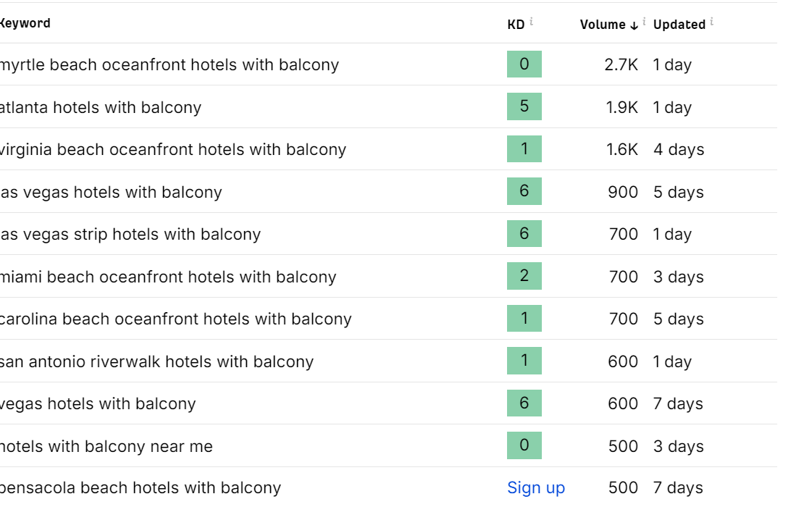Click KD badge 2 for miami beach
Viewport: 812px width, 507px height.
(524, 276)
